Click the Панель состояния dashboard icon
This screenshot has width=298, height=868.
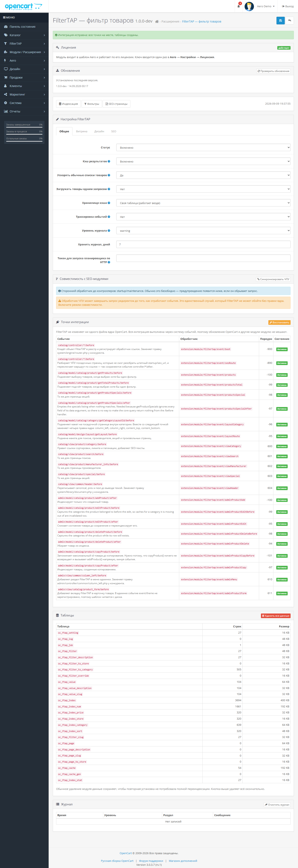click(x=6, y=27)
